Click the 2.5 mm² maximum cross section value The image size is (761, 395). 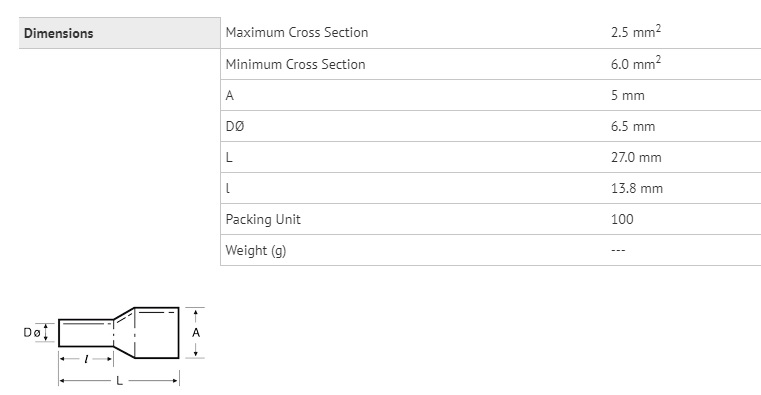(636, 32)
